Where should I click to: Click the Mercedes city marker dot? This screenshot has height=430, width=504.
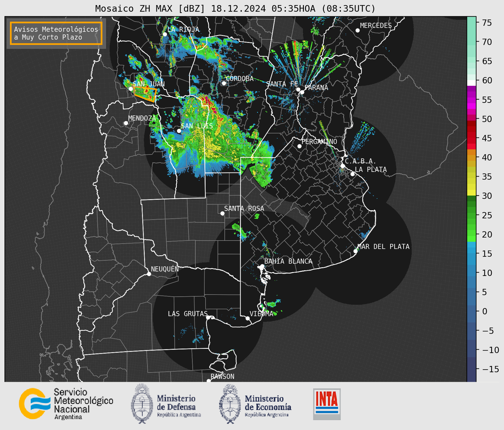(358, 31)
